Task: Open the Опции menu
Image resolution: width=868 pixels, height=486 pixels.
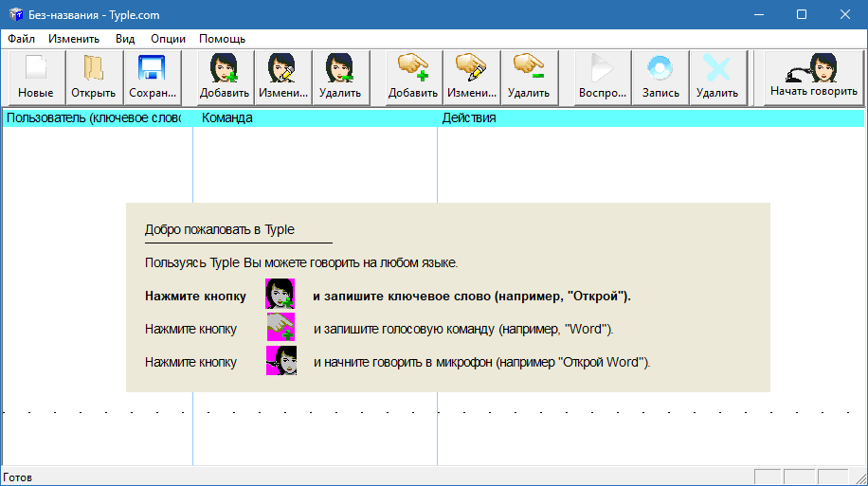Action: coord(168,39)
